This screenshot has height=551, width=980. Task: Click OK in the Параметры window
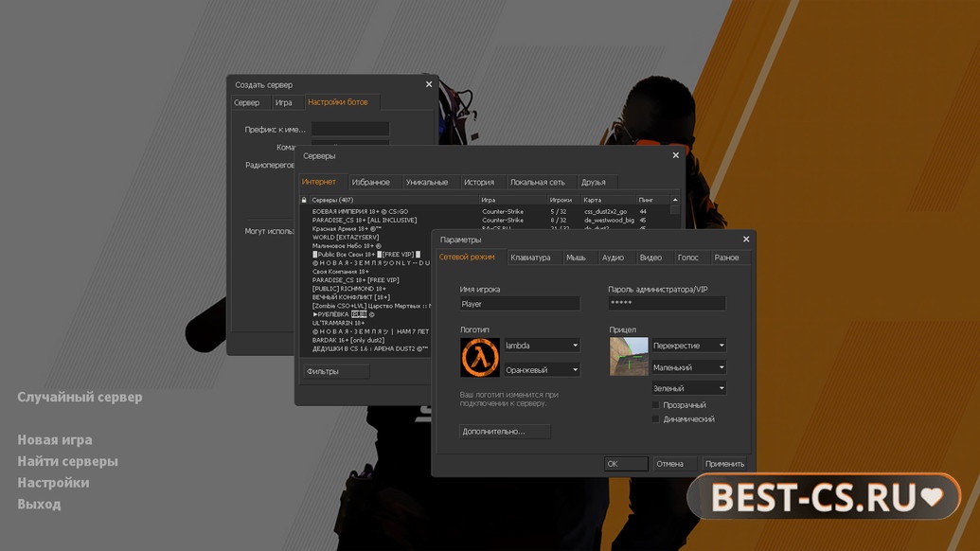point(626,464)
